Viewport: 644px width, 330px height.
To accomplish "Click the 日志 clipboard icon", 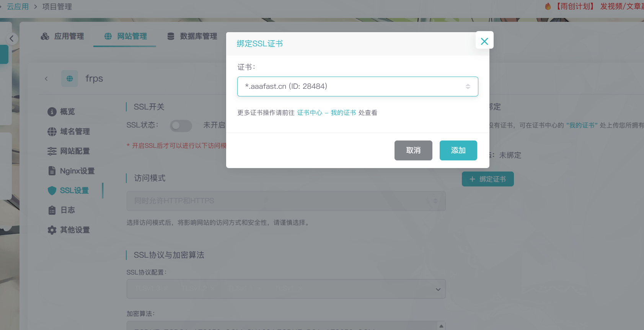I will 52,210.
